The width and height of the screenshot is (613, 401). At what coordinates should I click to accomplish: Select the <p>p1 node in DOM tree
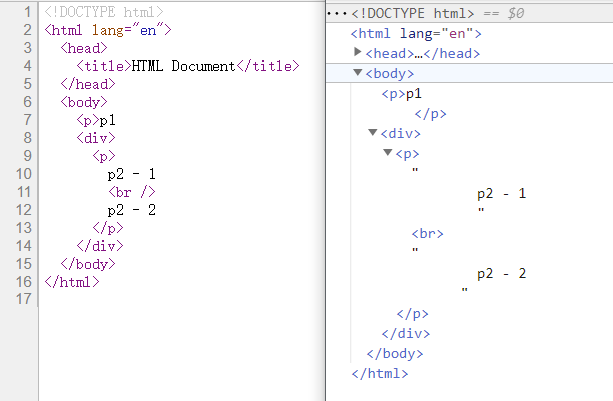[x=401, y=94]
